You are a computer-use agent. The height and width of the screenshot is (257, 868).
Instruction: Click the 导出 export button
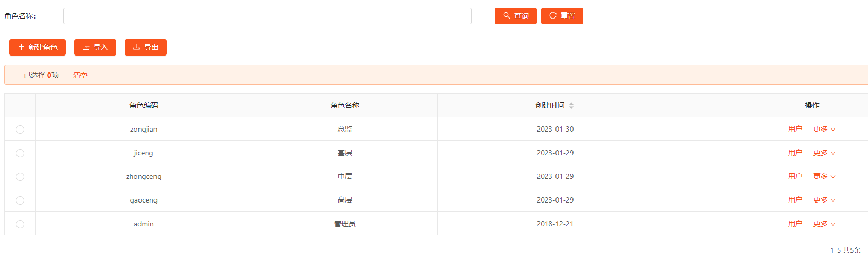tap(146, 47)
